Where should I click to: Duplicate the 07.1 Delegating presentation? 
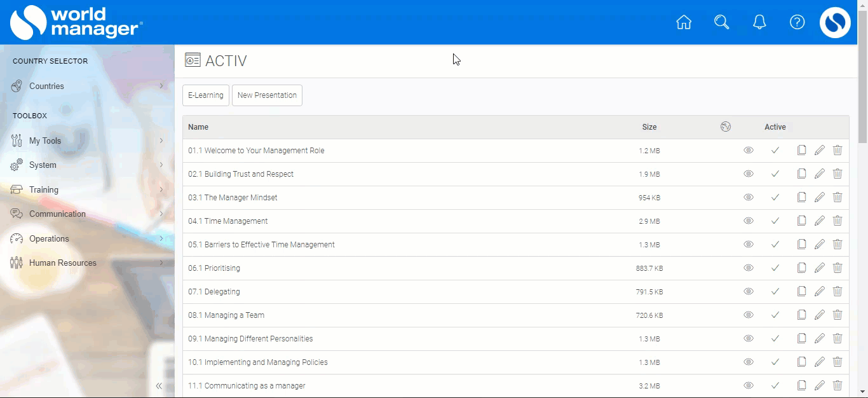[x=802, y=292]
